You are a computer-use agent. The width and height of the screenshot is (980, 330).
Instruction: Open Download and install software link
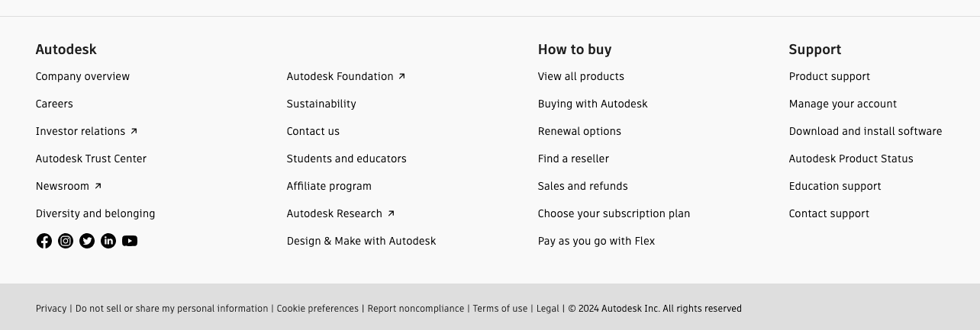866,131
